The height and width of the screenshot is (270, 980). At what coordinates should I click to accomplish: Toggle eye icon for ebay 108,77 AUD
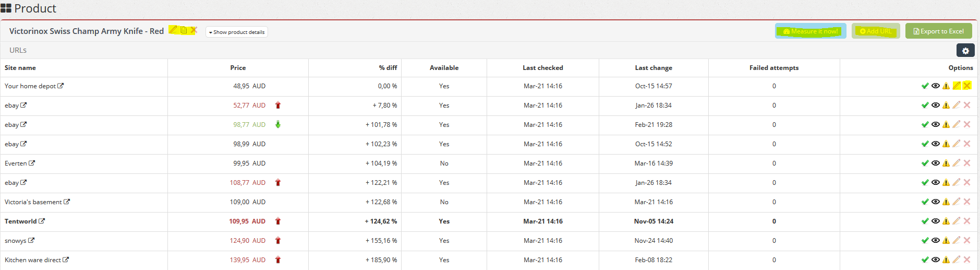936,182
